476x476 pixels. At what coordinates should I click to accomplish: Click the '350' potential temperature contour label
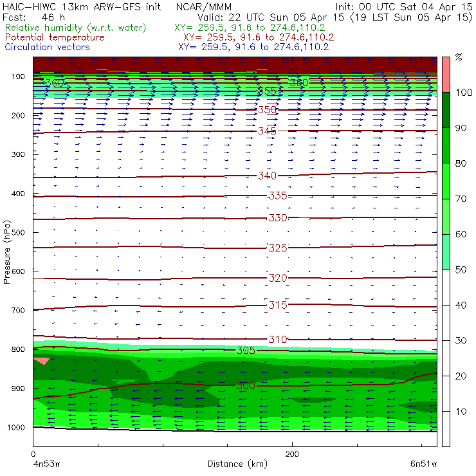click(267, 109)
